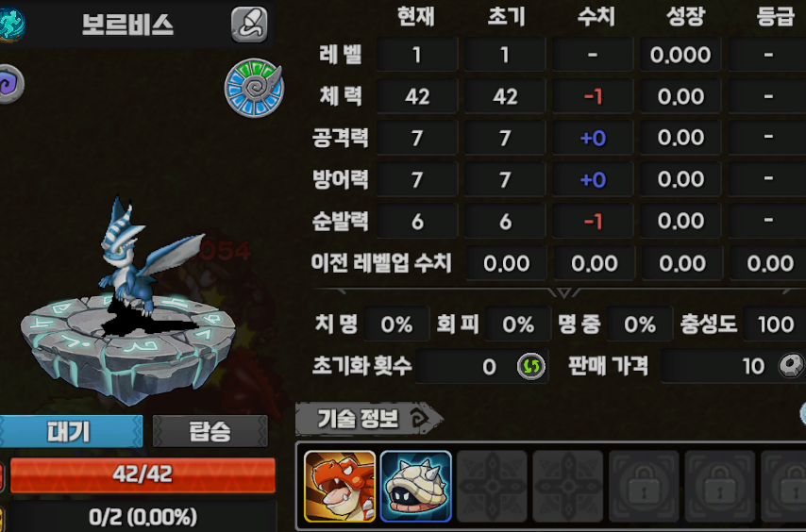Click the first locked skill slot
806x532 pixels.
644,487
